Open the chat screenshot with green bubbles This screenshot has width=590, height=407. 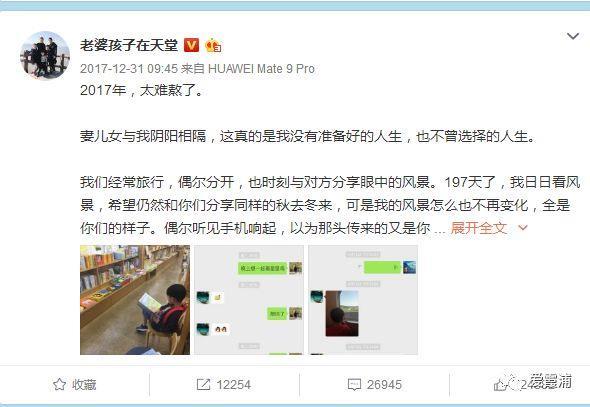coord(249,300)
